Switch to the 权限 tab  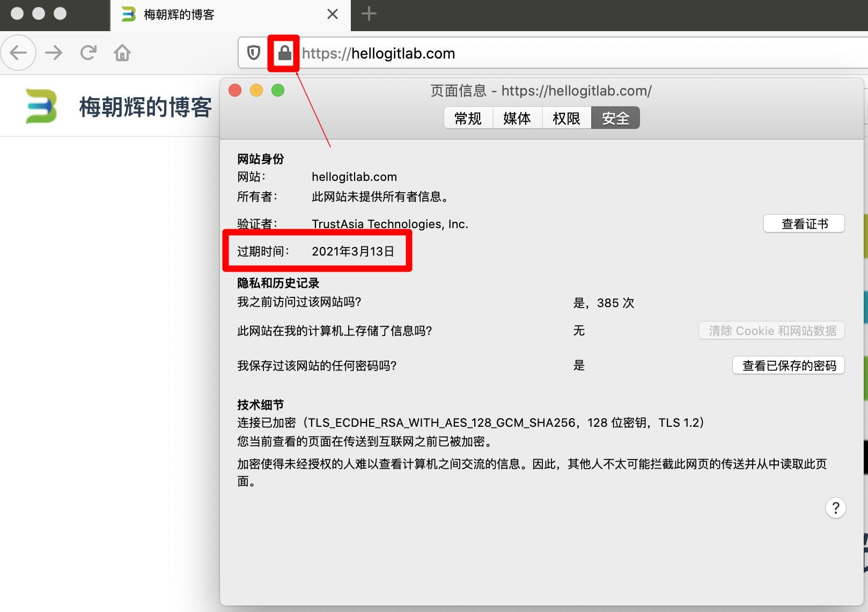click(567, 118)
